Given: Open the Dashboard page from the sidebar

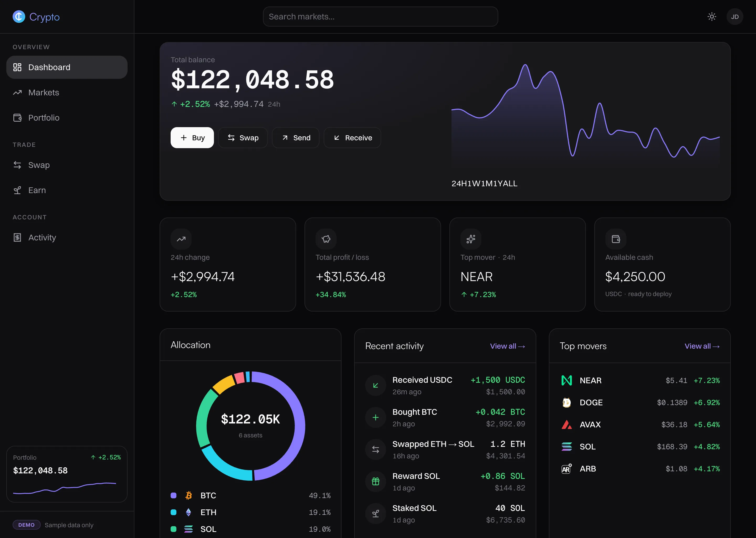Looking at the screenshot, I should (x=67, y=67).
